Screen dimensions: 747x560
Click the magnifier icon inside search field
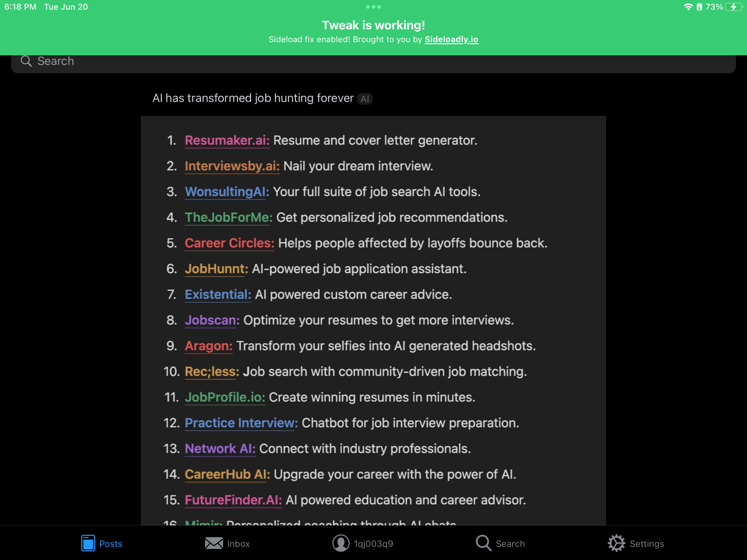tap(26, 61)
